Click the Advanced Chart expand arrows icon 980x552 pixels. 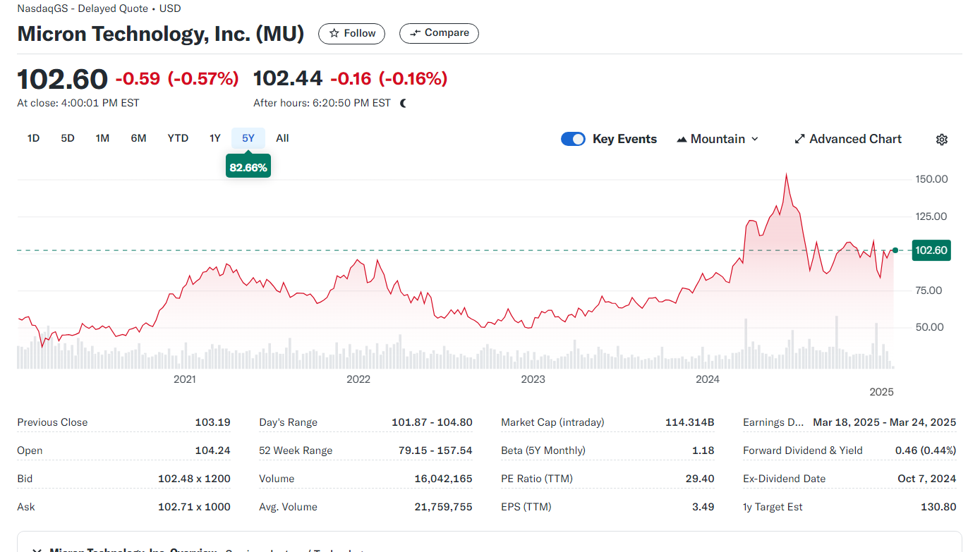[x=799, y=139]
